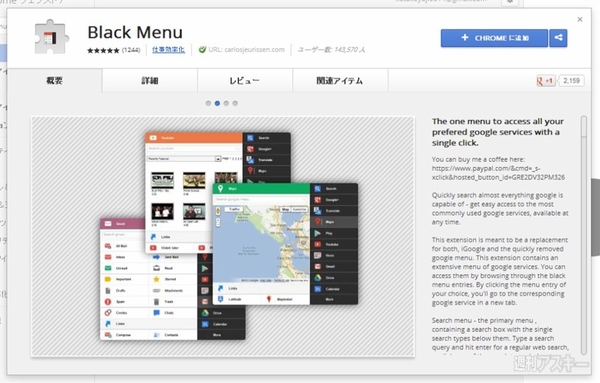Screen dimensions: 600x383
Task: Click the Black Menu title
Action: tap(135, 32)
